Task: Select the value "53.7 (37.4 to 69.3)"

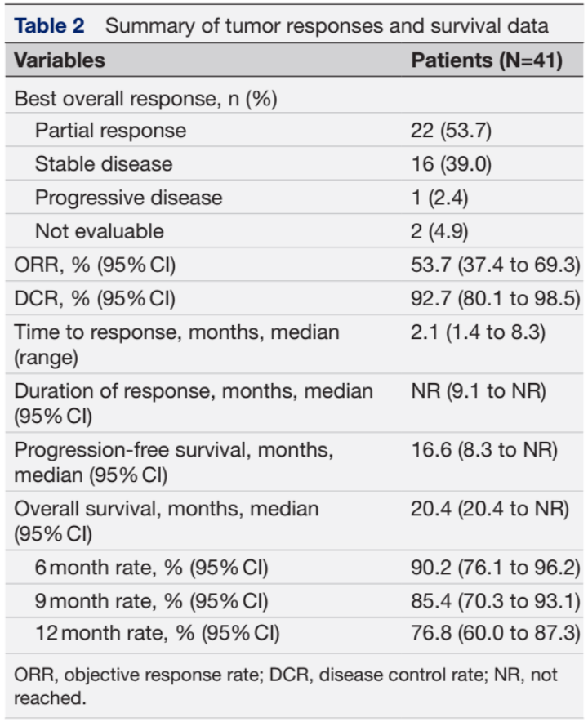Action: click(495, 265)
